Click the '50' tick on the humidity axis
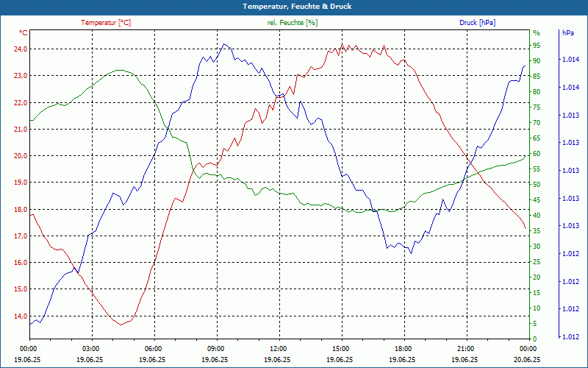Image resolution: width=588 pixels, height=368 pixels. click(537, 185)
